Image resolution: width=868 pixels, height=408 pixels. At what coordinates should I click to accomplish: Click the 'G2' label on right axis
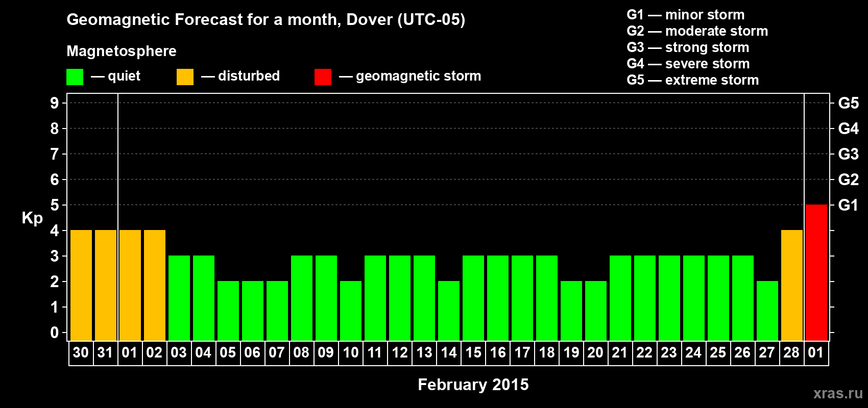849,180
